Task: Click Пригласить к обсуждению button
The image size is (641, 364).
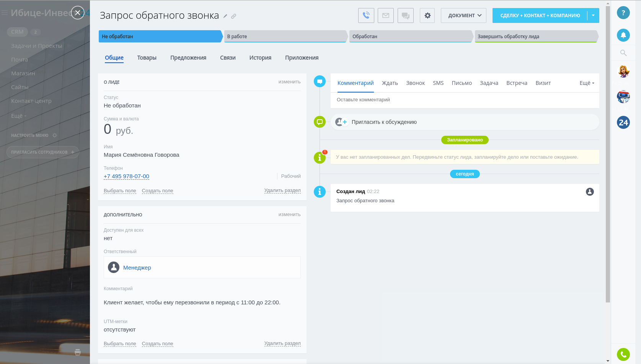Action: click(384, 122)
